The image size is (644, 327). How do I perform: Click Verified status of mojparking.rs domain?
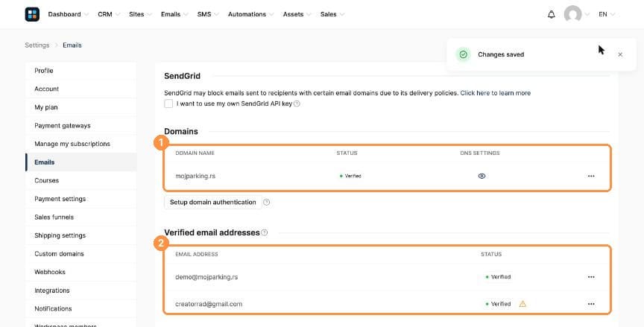(x=350, y=176)
